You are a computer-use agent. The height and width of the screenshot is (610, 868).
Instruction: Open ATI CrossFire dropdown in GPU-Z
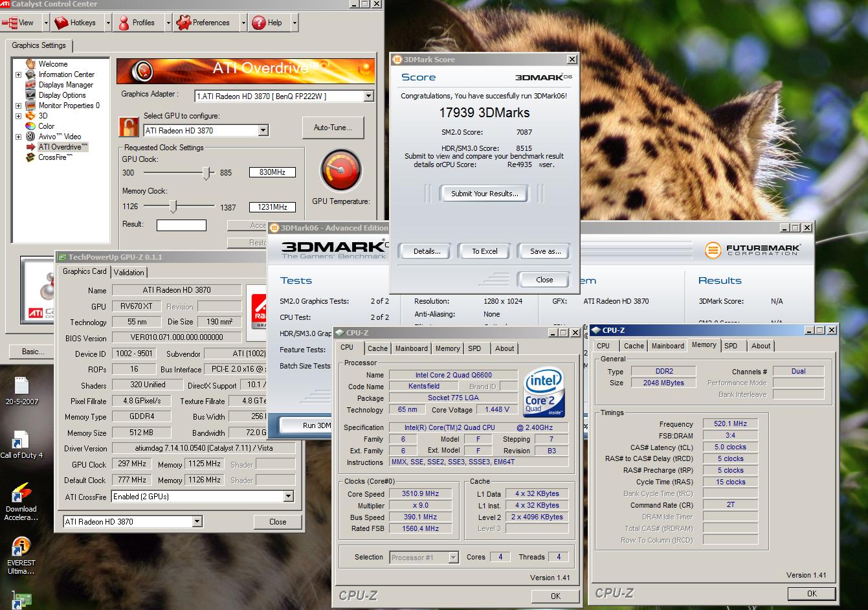pos(289,497)
